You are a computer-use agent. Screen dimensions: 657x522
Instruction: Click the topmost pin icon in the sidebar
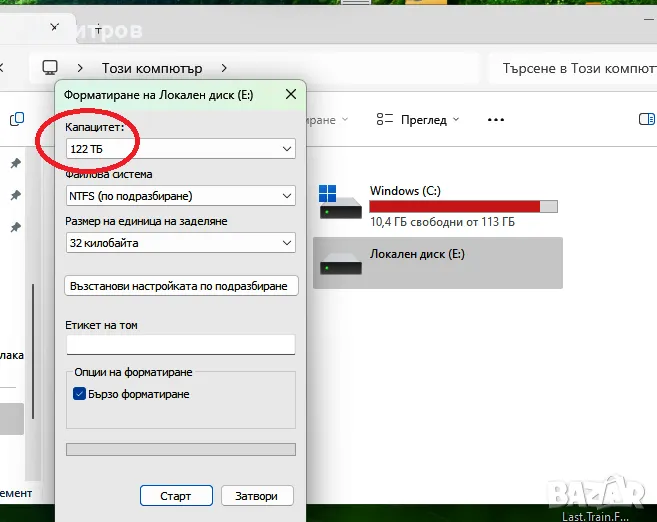(15, 164)
